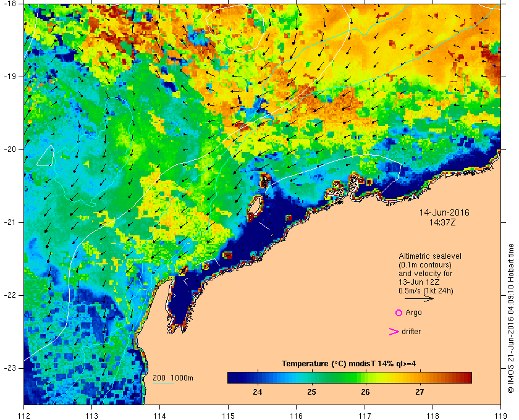Viewport: 519px width, 420px height.
Task: Click color bar tick label 27
Action: click(420, 392)
